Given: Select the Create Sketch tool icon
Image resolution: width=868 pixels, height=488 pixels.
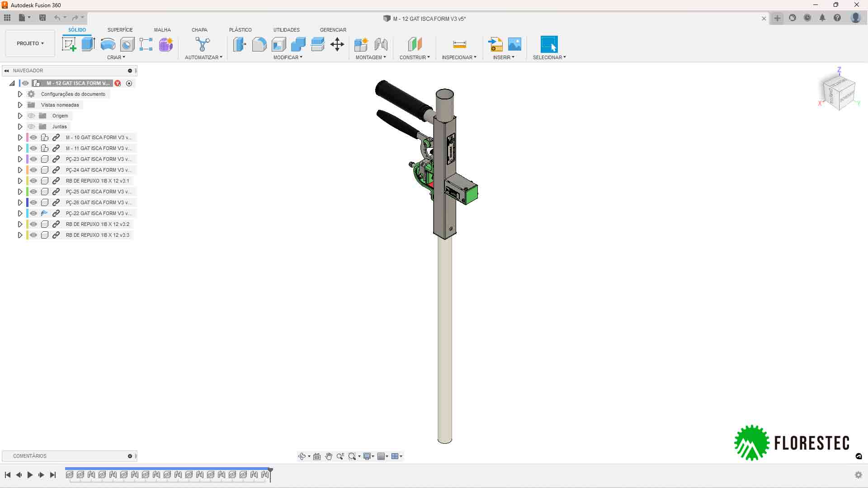Looking at the screenshot, I should pos(69,44).
